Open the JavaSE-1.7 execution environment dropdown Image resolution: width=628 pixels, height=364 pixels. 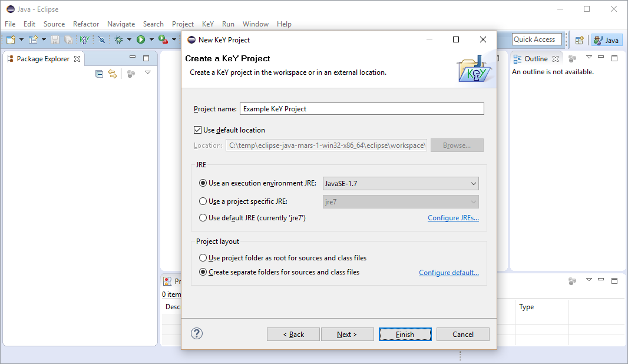(401, 183)
